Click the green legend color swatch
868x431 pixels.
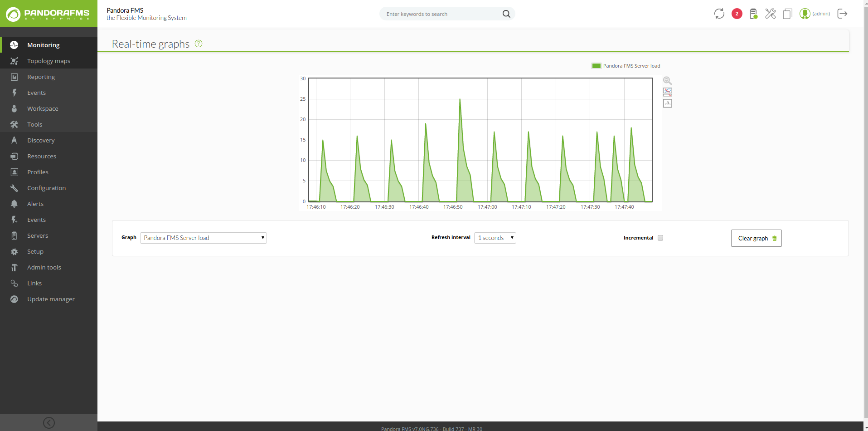tap(596, 66)
